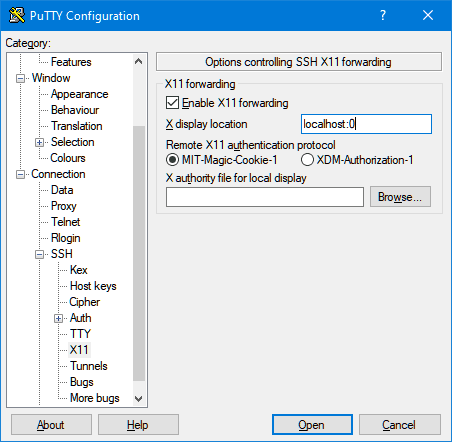Select Window category
The height and width of the screenshot is (442, 452).
pyautogui.click(x=51, y=78)
